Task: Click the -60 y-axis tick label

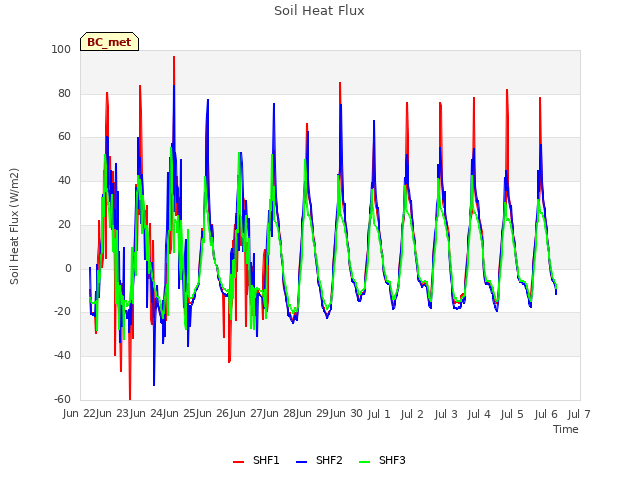Action: (x=62, y=399)
